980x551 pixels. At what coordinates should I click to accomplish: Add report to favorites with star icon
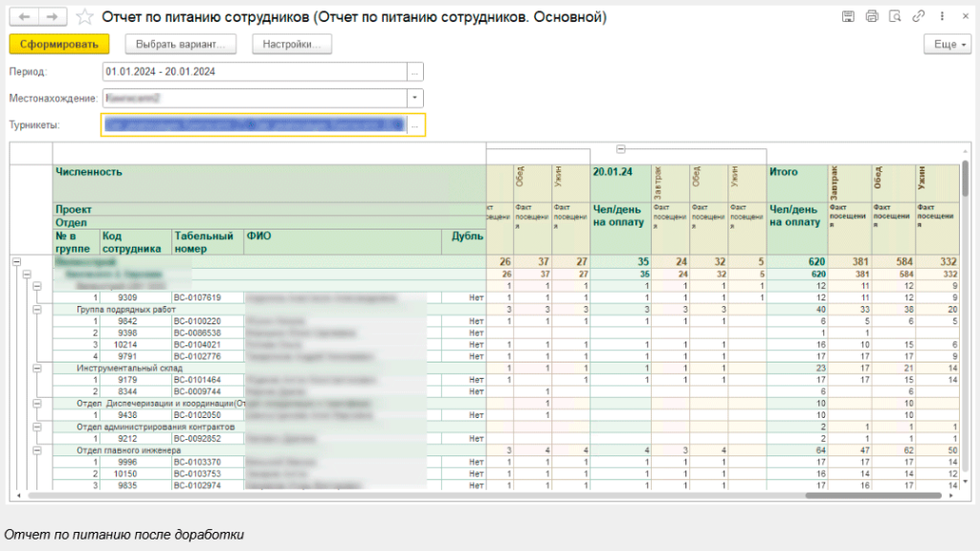[85, 17]
